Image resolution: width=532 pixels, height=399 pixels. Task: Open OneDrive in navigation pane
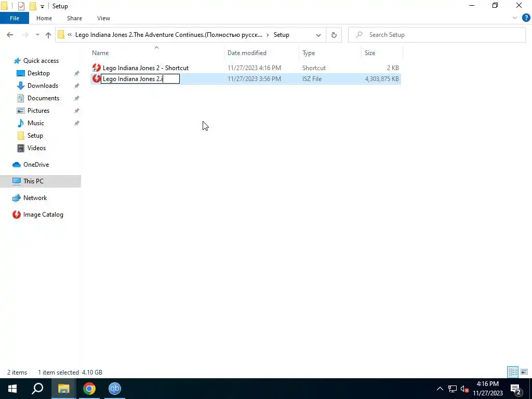[x=36, y=165]
